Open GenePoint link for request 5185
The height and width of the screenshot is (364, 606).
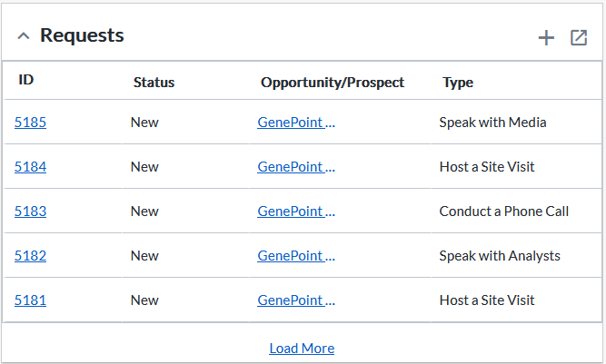point(296,123)
